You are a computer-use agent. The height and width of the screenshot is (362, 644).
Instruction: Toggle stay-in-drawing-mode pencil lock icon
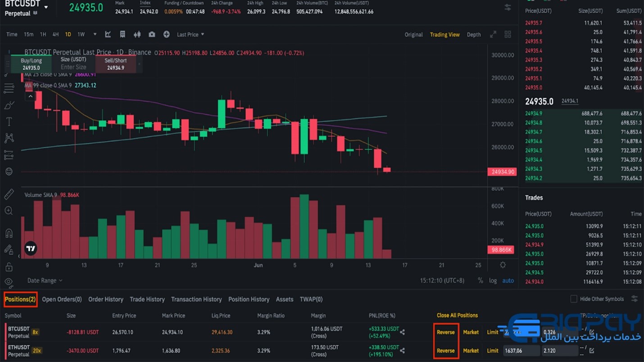click(x=9, y=250)
